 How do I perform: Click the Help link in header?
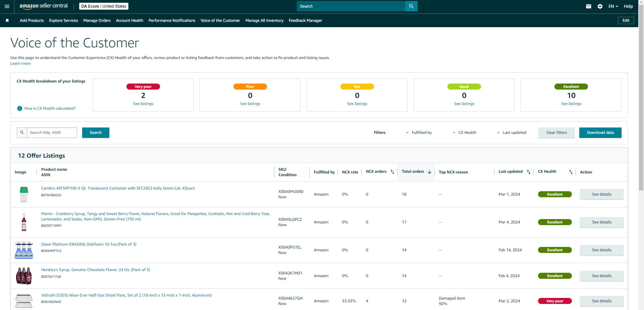(628, 6)
